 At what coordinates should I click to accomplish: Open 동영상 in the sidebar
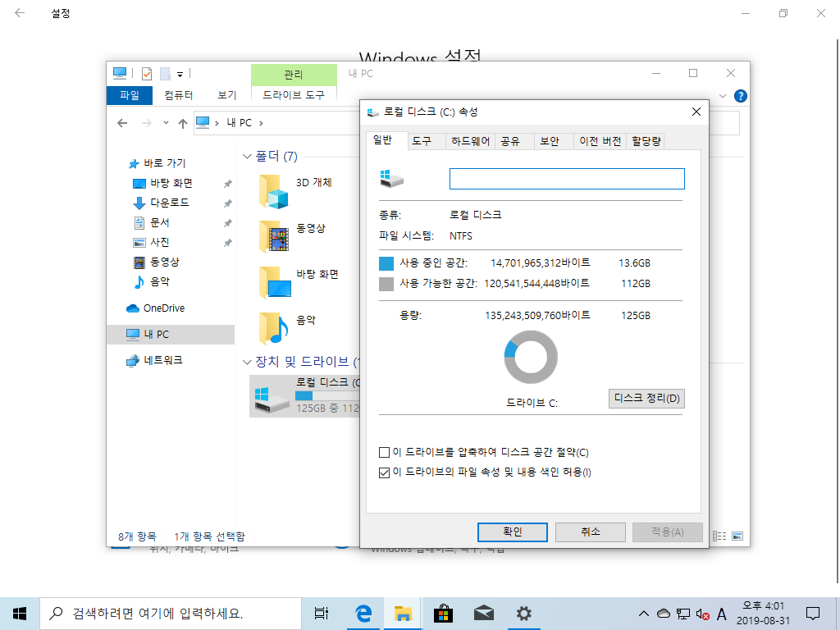click(x=164, y=262)
